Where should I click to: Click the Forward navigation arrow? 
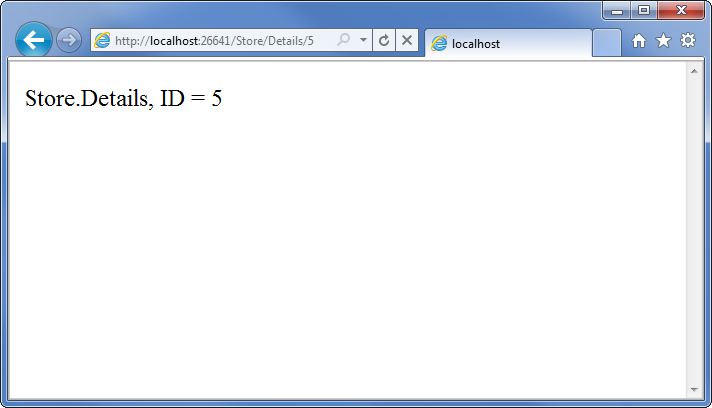coord(68,40)
